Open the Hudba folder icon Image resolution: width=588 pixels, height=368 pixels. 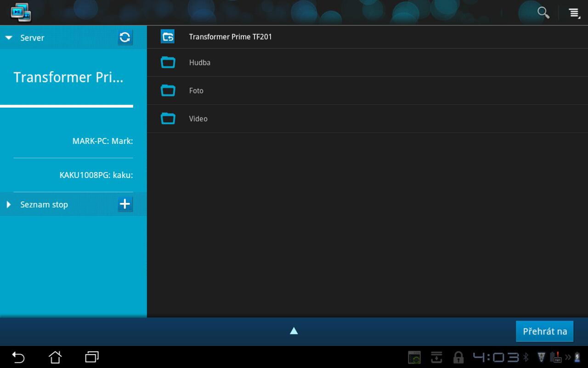[168, 62]
